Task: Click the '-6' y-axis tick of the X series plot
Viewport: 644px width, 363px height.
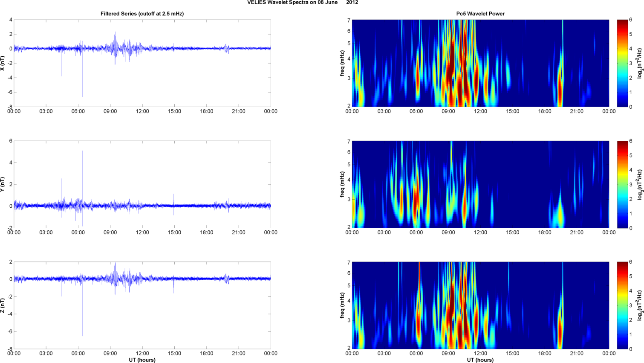Action: pos(10,92)
